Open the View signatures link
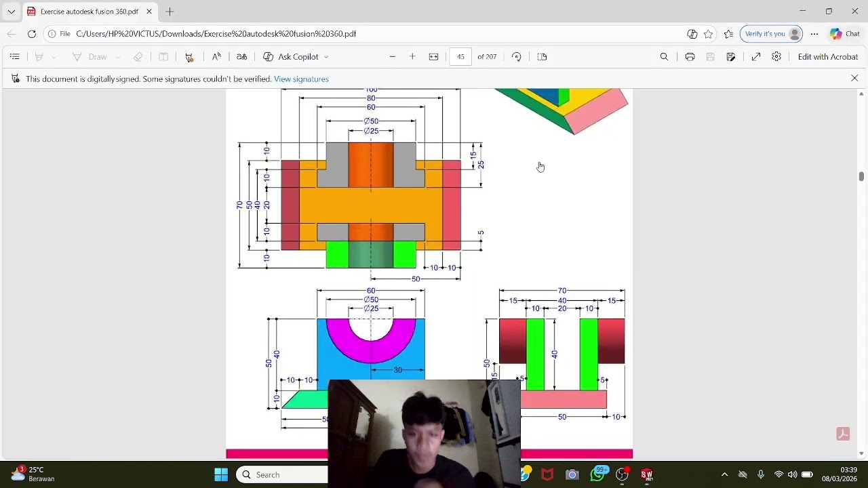This screenshot has width=868, height=488. coord(301,79)
